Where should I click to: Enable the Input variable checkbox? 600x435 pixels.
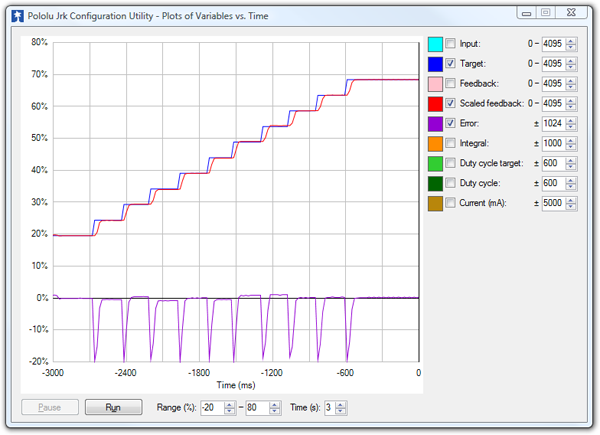(450, 44)
